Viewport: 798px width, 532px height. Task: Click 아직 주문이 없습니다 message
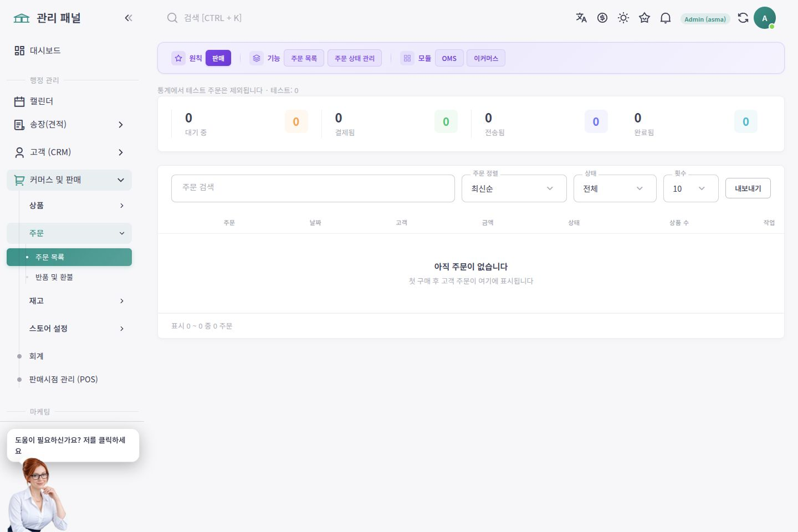[471, 267]
